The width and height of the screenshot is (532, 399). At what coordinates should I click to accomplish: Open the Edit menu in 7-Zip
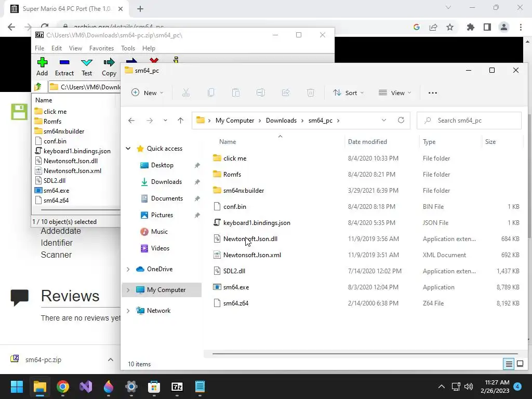coord(56,48)
